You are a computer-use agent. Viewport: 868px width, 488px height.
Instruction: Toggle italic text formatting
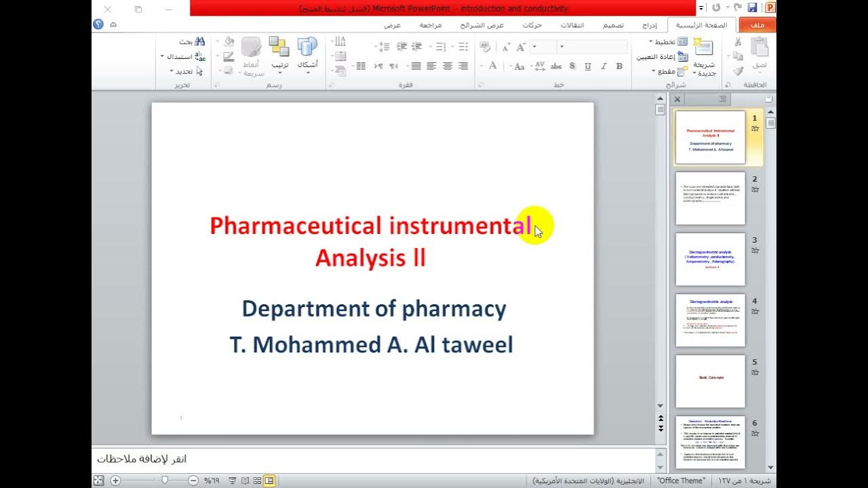pyautogui.click(x=604, y=66)
